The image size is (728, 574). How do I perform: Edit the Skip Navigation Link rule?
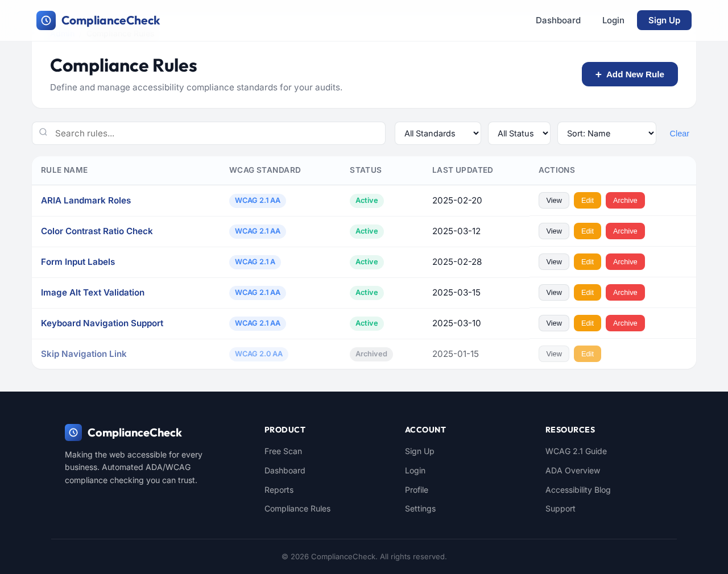pos(588,354)
